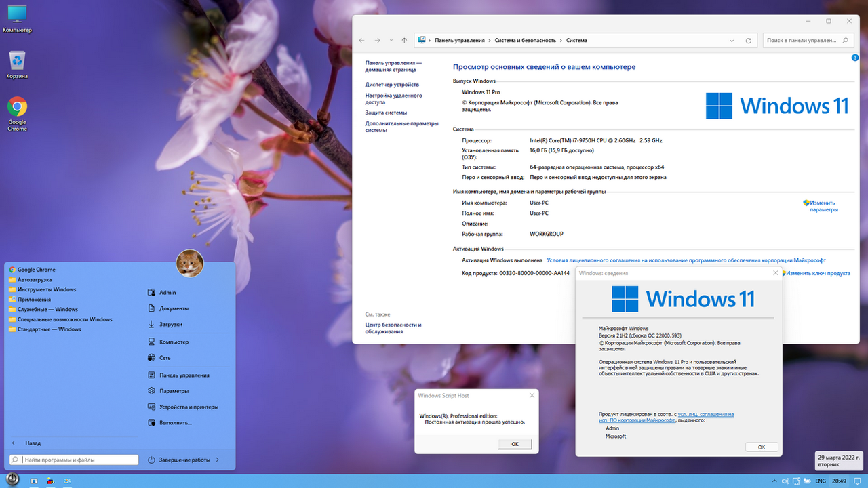Screen dimensions: 868x488
Task: Open Загрузки download icon in Start menu
Action: point(151,324)
